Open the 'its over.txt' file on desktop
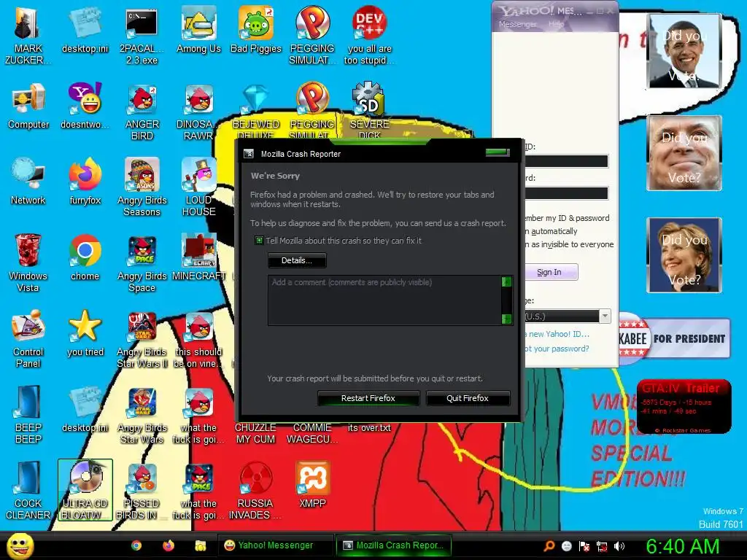 coord(369,427)
